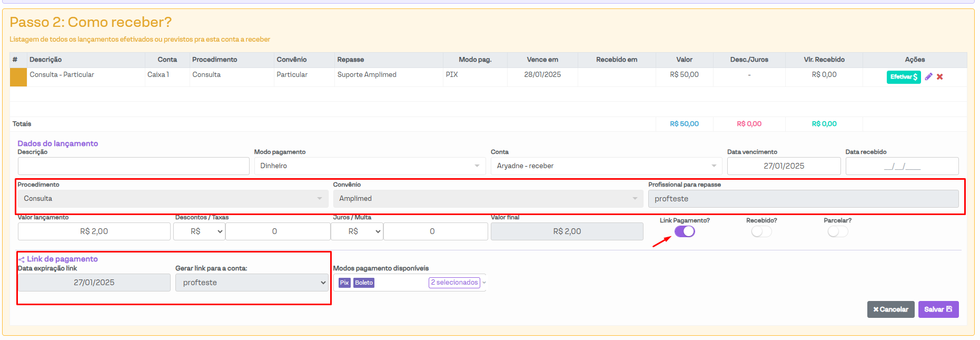Click the Salvar button
The height and width of the screenshot is (340, 980).
tap(938, 309)
